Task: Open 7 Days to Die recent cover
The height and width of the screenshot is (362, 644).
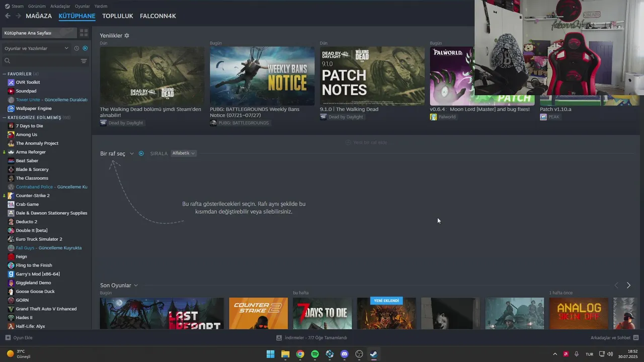Action: [x=323, y=314]
